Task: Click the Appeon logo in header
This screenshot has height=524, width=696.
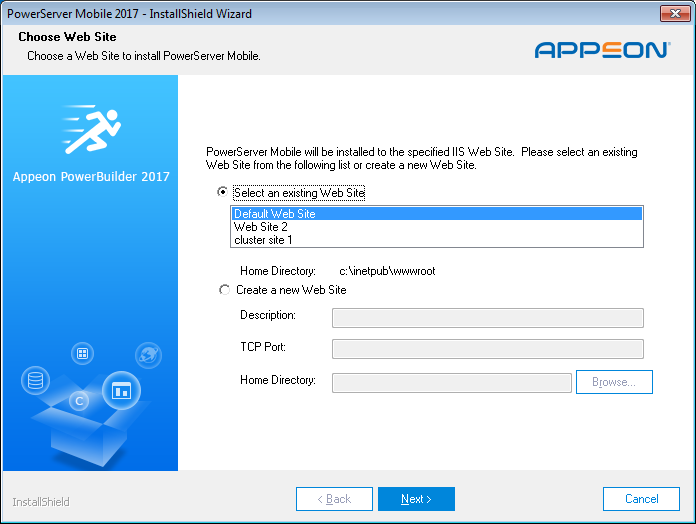Action: click(601, 49)
